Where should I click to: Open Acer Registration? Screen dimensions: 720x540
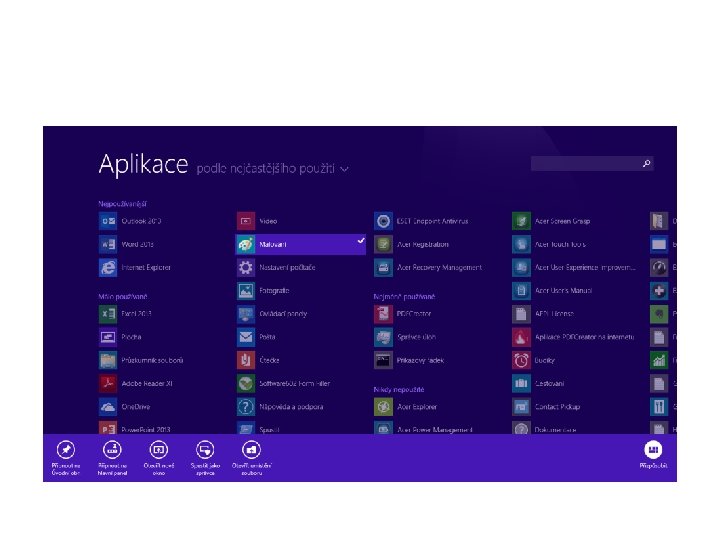pyautogui.click(x=383, y=244)
